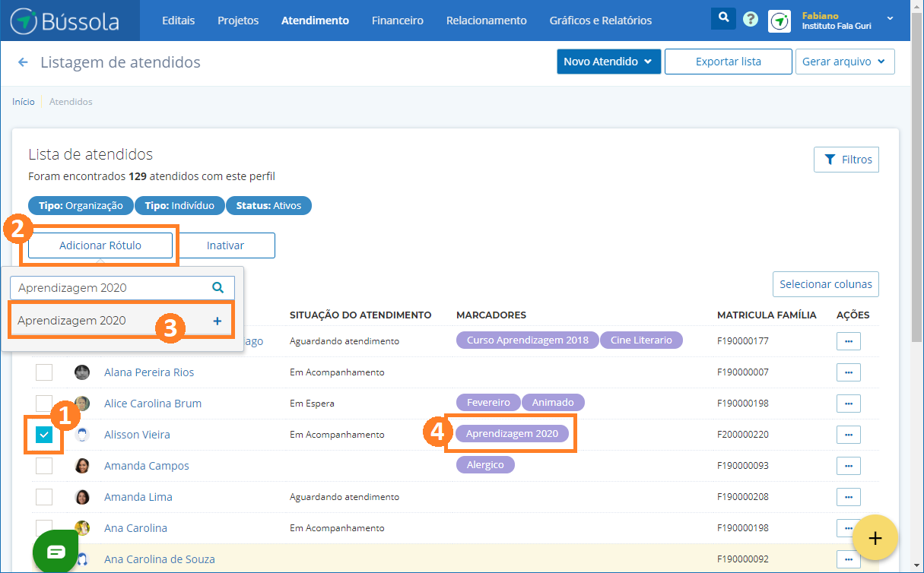The image size is (924, 573).
Task: Open the Financeiro menu
Action: [x=397, y=21]
